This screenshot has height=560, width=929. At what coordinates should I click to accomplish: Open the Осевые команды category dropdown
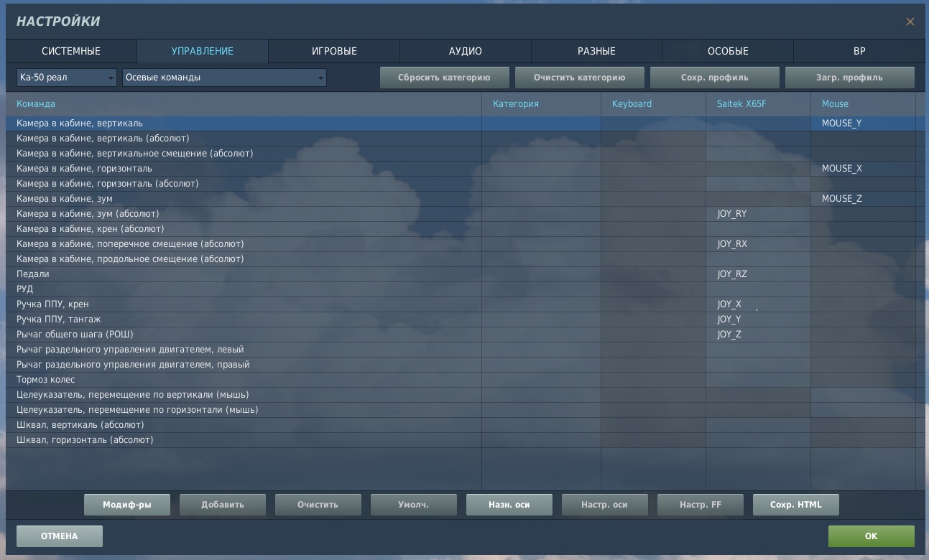click(224, 78)
